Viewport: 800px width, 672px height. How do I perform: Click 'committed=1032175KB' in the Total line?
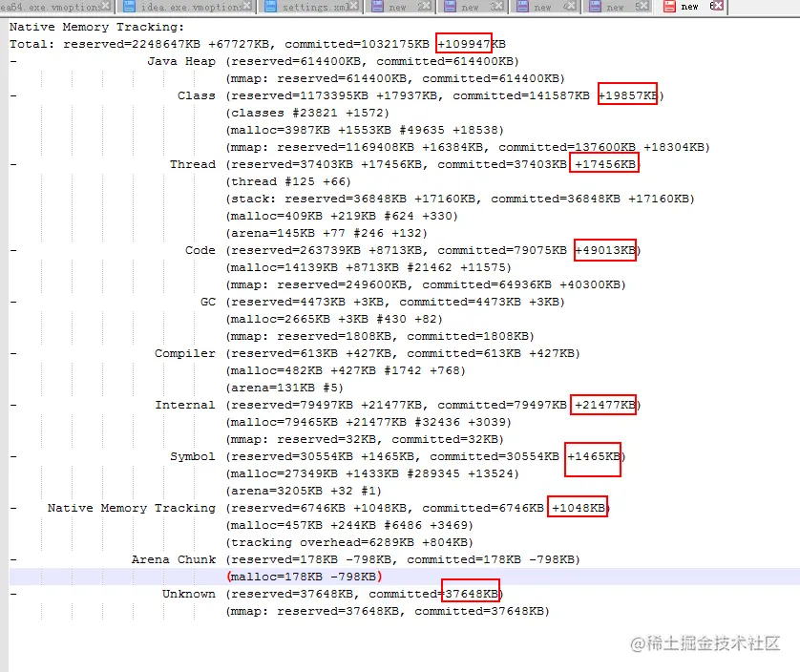(357, 45)
